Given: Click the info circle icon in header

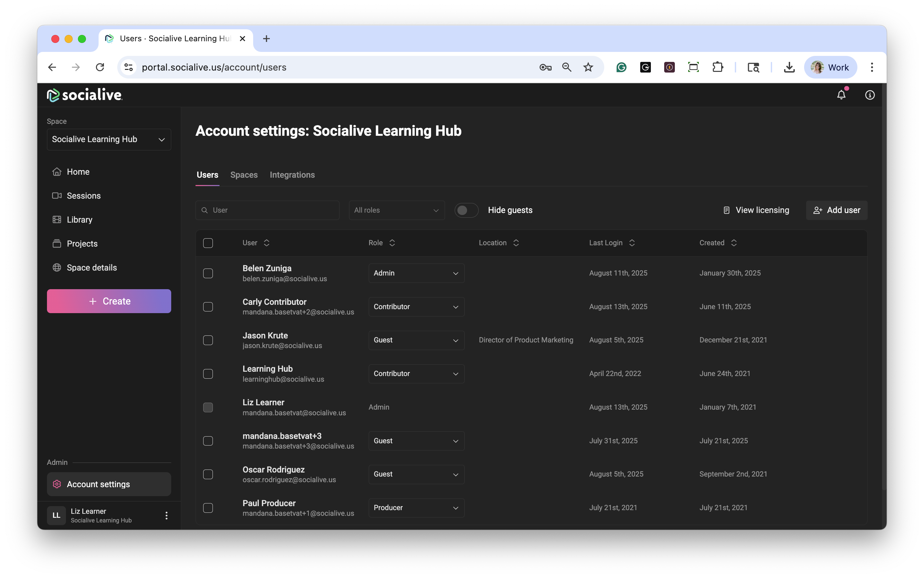Looking at the screenshot, I should point(870,95).
